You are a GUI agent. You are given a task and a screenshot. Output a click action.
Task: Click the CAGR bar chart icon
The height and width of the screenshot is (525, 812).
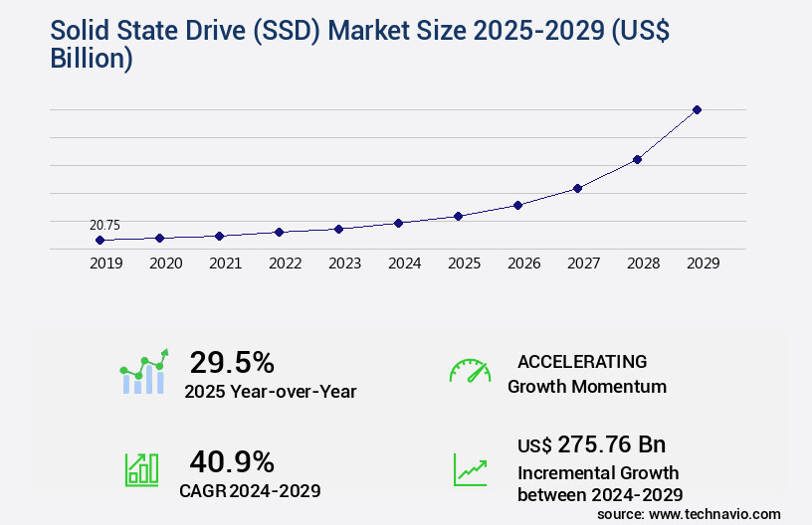(x=141, y=469)
